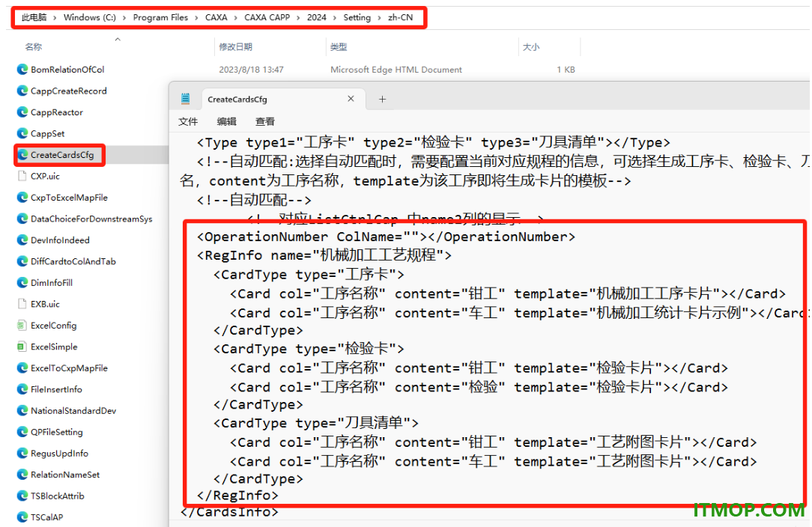Sort files by 修改日期 column
Image resolution: width=812 pixels, height=527 pixels.
236,47
